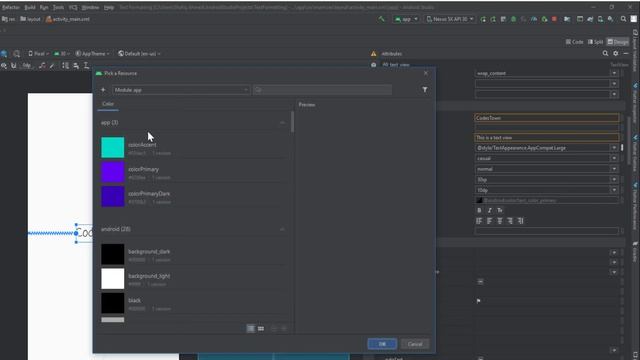This screenshot has width=640, height=360.
Task: Toggle bold text style button
Action: point(479,210)
